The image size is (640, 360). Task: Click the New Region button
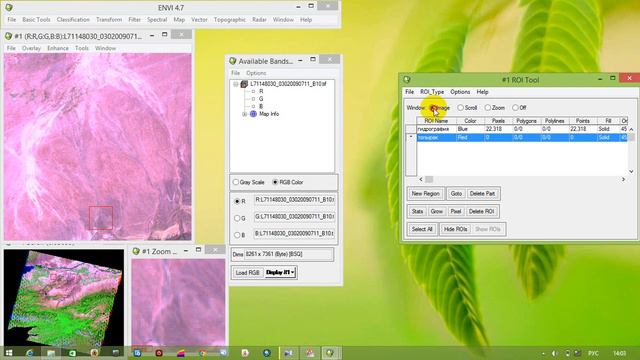[426, 193]
